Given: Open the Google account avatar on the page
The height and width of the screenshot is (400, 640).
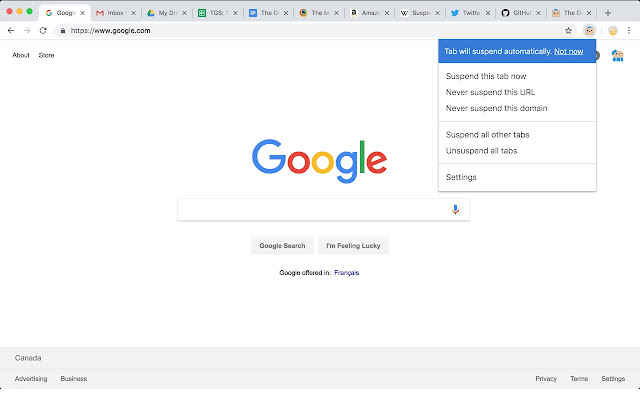Looking at the screenshot, I should coord(618,56).
